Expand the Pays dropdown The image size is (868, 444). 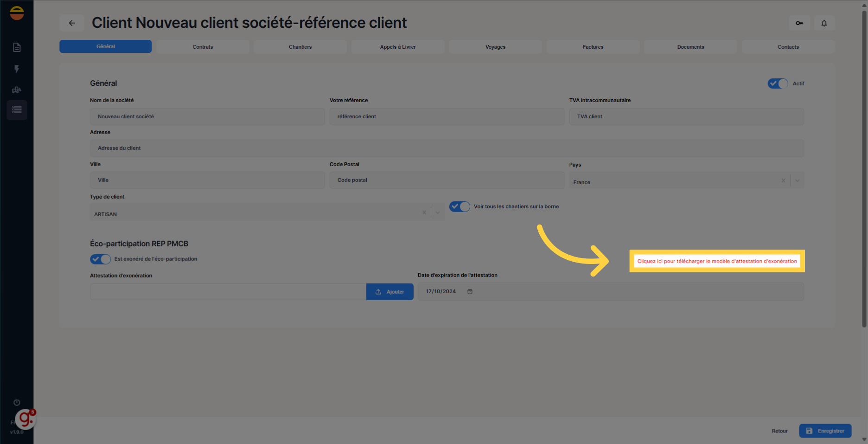(797, 180)
